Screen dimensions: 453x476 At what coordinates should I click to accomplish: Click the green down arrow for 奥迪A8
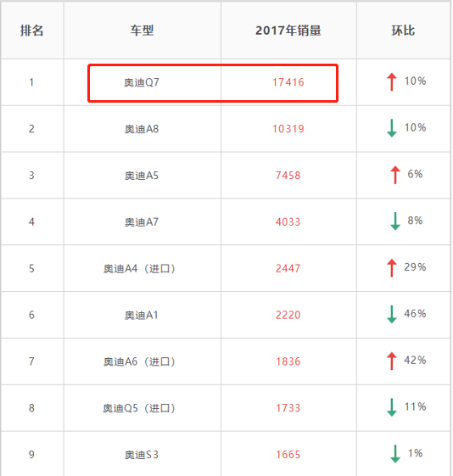point(392,128)
